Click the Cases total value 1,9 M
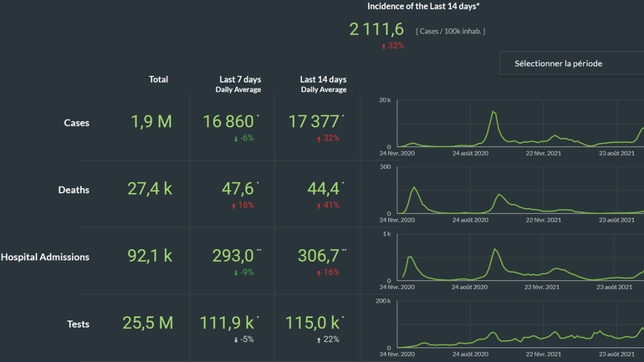 click(x=151, y=122)
